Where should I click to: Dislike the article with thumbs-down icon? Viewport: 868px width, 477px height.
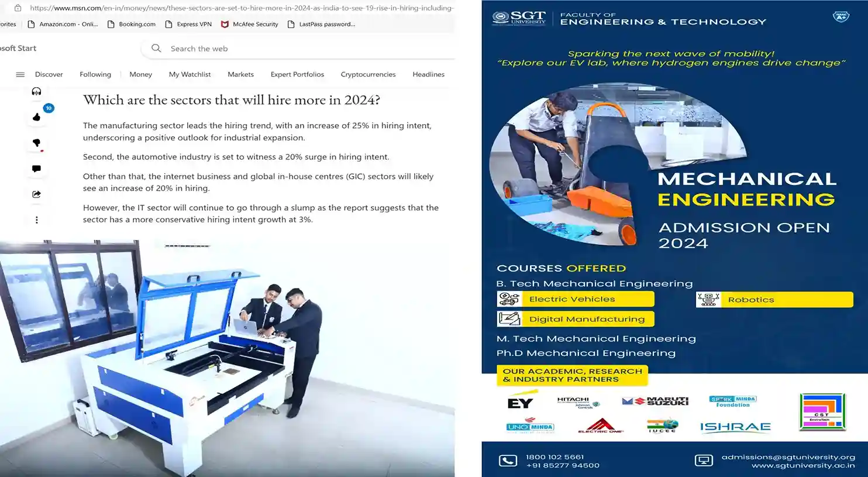pos(36,143)
